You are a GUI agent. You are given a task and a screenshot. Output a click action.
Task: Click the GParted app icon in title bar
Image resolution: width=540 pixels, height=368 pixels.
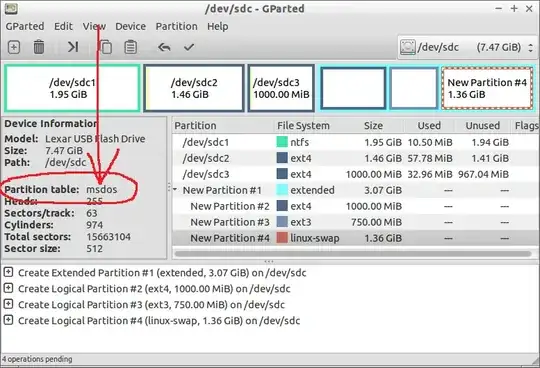11,9
